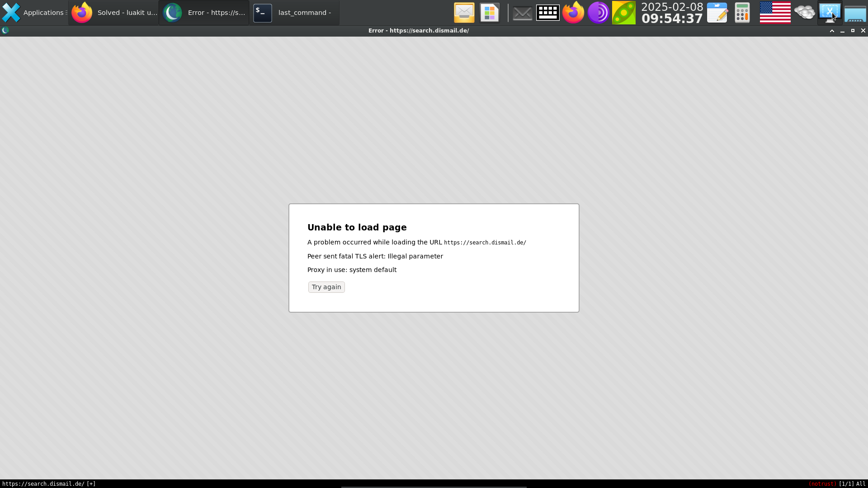
Task: Click the US flag keyboard layout indicator
Action: click(x=775, y=13)
